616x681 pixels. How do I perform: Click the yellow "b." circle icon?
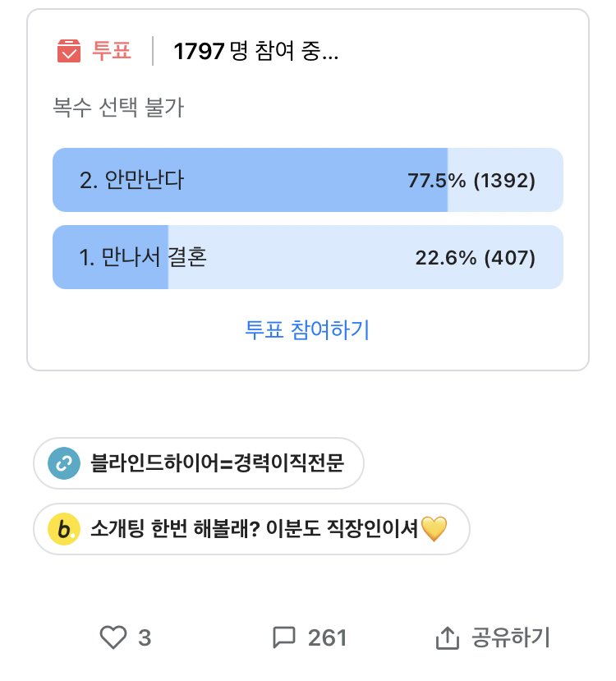[62, 530]
